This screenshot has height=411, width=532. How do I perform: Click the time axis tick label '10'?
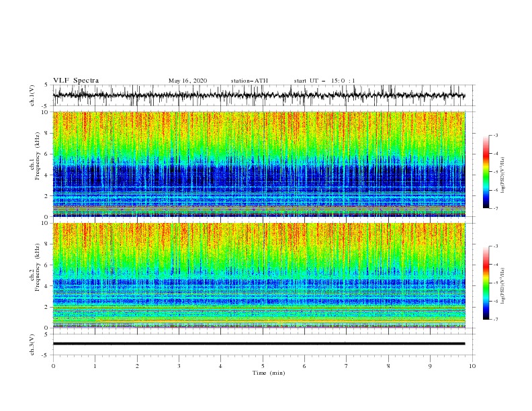point(472,366)
